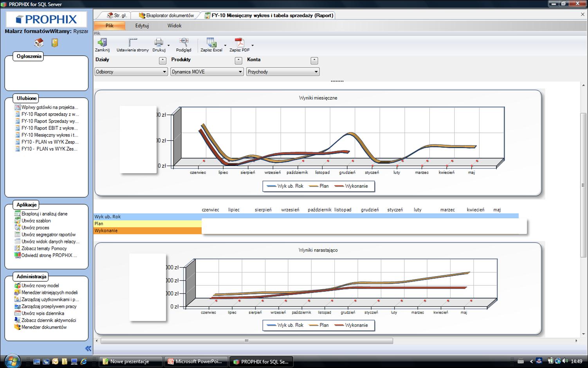This screenshot has width=588, height=368.
Task: Click Utwórz widok danych relacyjnych link
Action: pos(51,241)
